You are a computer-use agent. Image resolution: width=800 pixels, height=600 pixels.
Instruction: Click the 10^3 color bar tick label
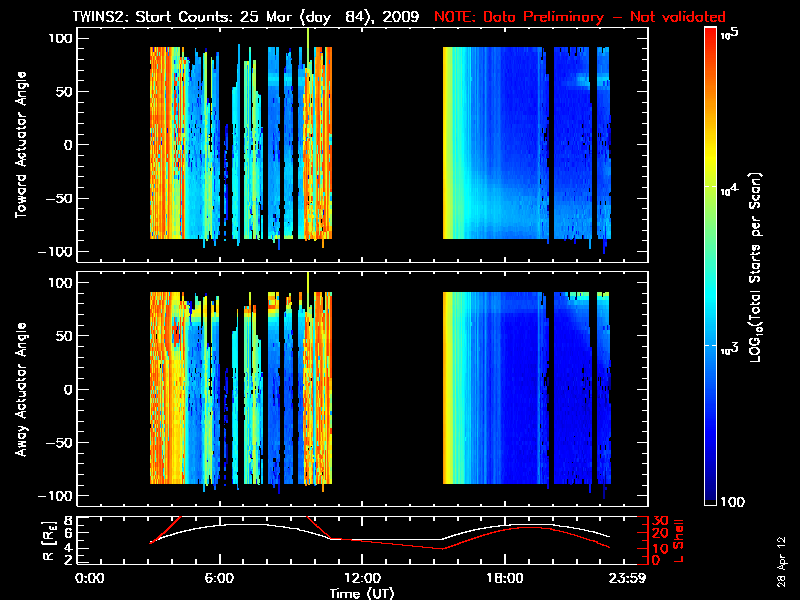point(728,345)
